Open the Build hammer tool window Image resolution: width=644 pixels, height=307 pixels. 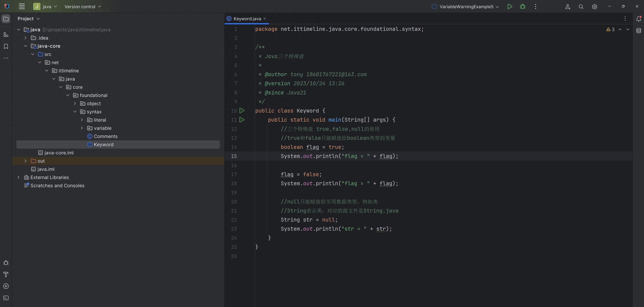point(6,275)
